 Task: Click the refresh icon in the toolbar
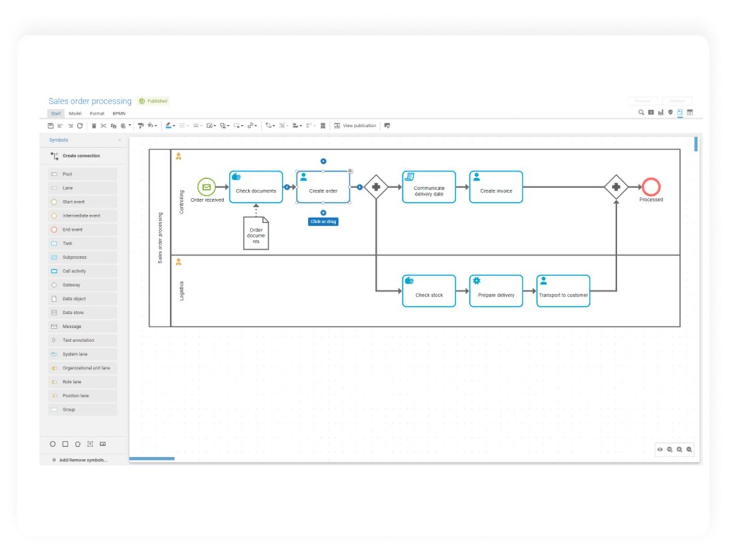pyautogui.click(x=80, y=126)
